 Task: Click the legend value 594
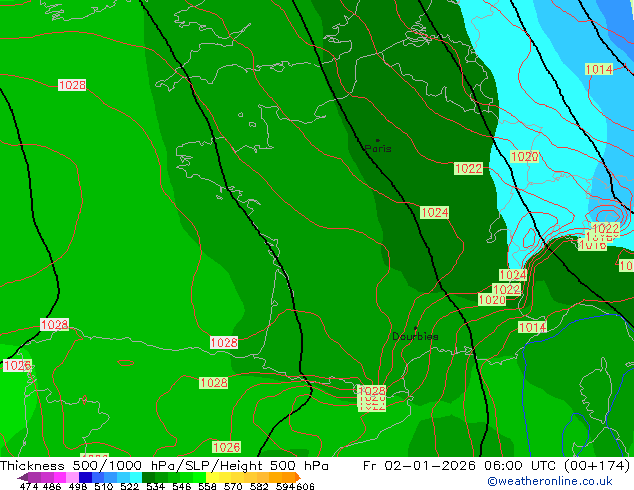[x=285, y=486]
